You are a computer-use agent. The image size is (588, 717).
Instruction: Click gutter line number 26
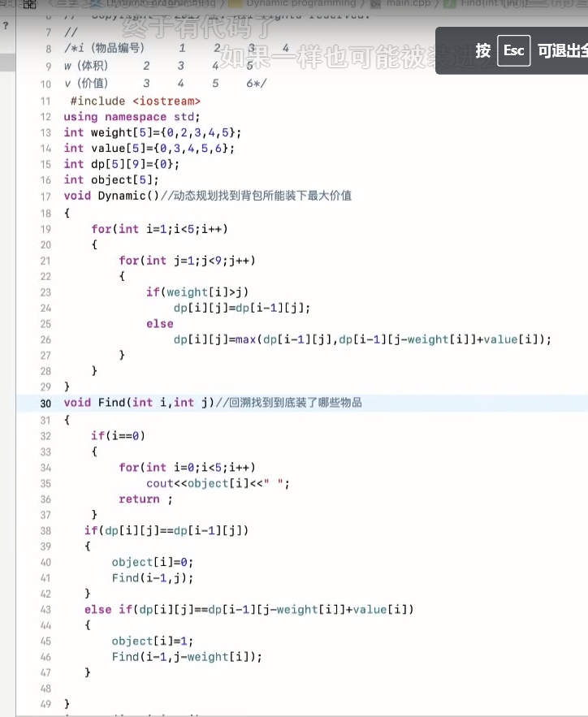click(x=45, y=339)
